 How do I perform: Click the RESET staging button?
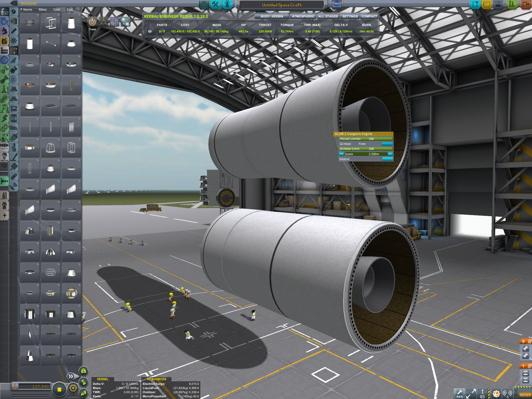click(x=525, y=395)
